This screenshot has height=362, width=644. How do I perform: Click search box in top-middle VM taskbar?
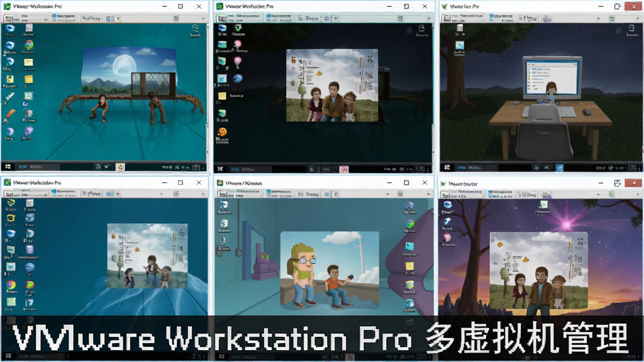[x=250, y=169]
